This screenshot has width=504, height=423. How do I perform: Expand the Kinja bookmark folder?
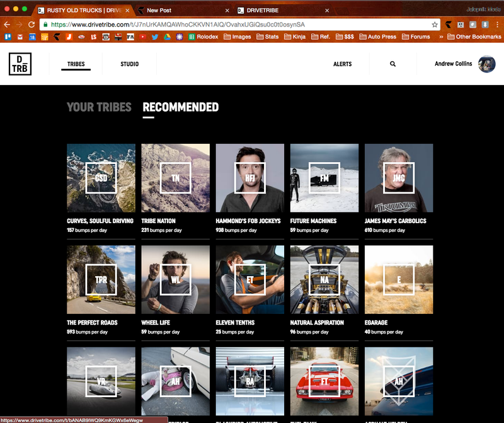[x=295, y=37]
